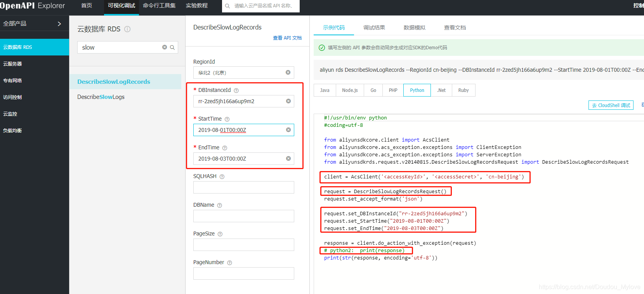644x294 pixels.
Task: Expand 全部产品 with the chevron arrow
Action: pyautogui.click(x=59, y=24)
